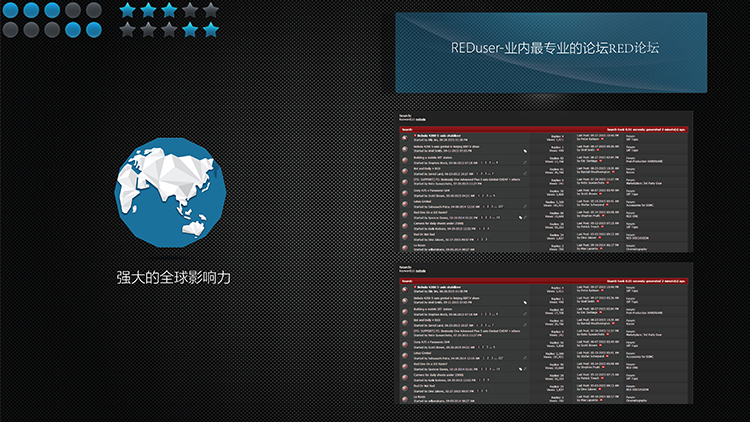Select the second blue star in the top star row
The width and height of the screenshot is (750, 422).
(x=148, y=10)
